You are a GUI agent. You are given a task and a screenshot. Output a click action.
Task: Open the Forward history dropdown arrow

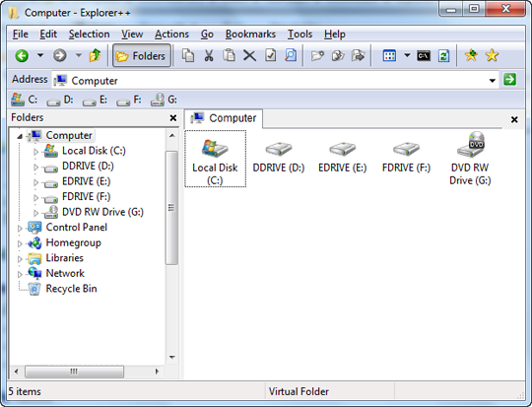click(x=79, y=55)
